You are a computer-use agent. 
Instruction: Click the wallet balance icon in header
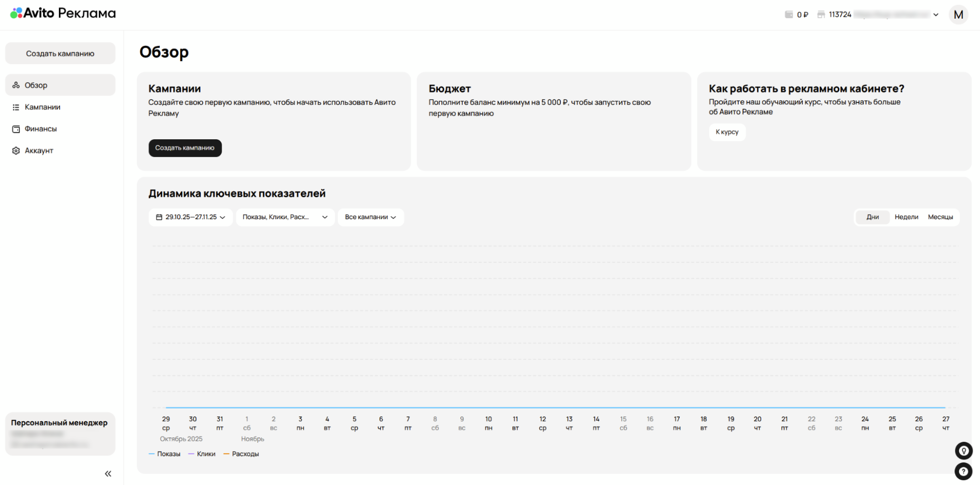point(789,15)
